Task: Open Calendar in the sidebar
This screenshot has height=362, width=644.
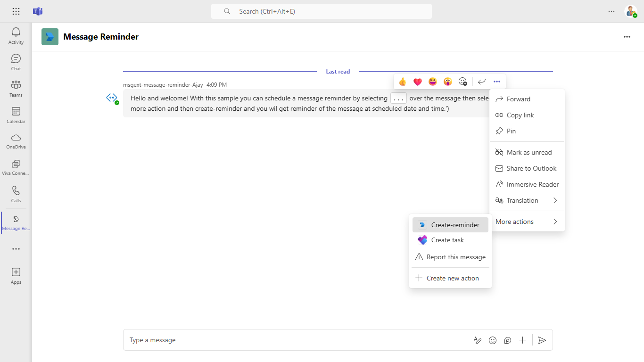Action: 16,115
